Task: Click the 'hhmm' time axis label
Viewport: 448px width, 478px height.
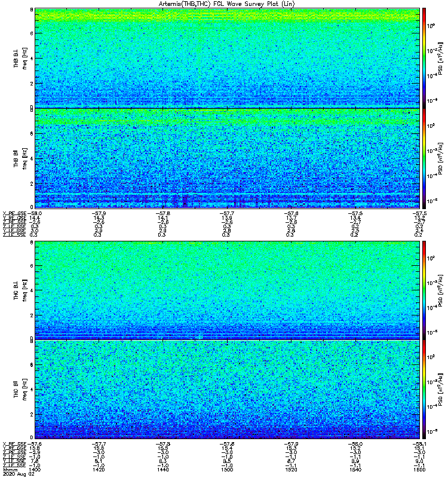Action: pyautogui.click(x=10, y=470)
